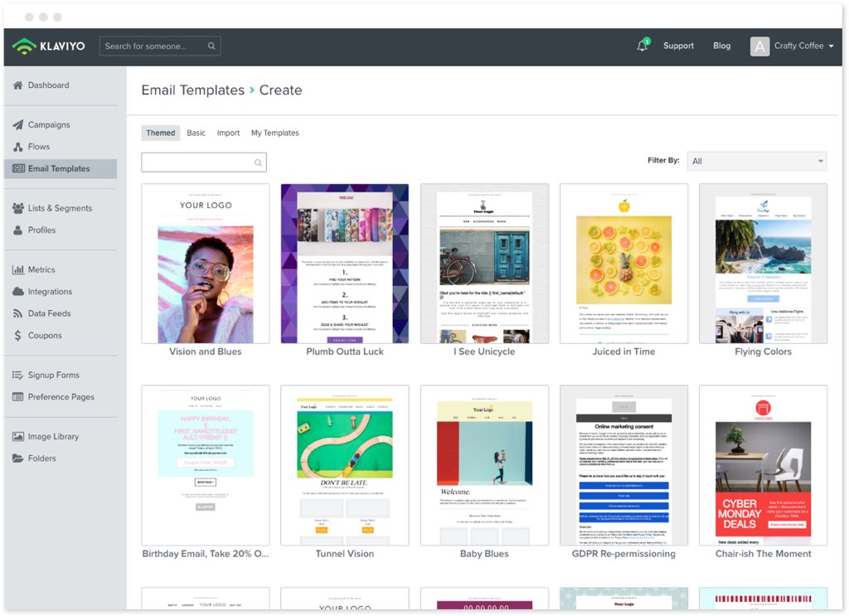The image size is (849, 616).
Task: Click the Image Library label
Action: [x=54, y=436]
